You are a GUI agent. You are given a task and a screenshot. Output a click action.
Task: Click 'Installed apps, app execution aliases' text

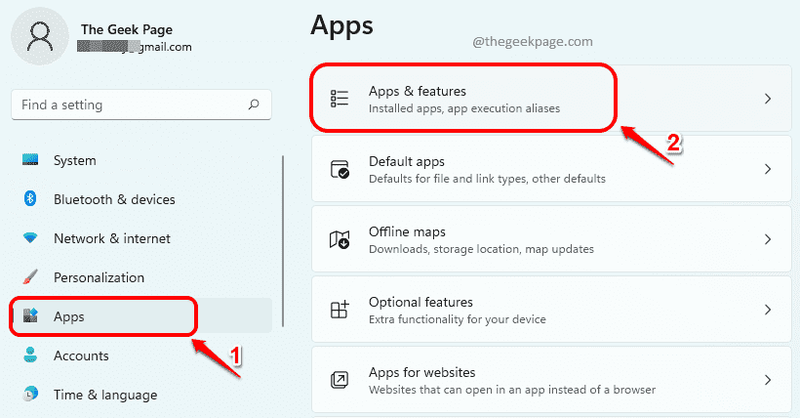[464, 108]
